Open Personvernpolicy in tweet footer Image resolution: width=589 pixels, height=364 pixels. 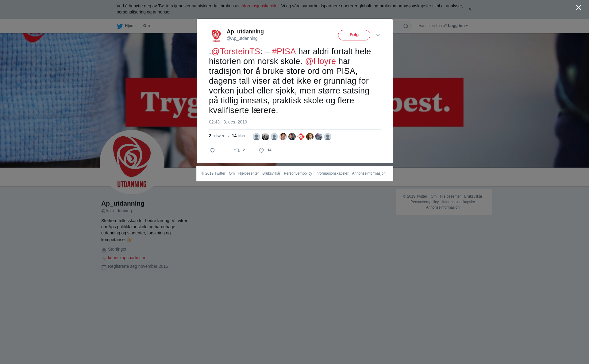pyautogui.click(x=298, y=173)
